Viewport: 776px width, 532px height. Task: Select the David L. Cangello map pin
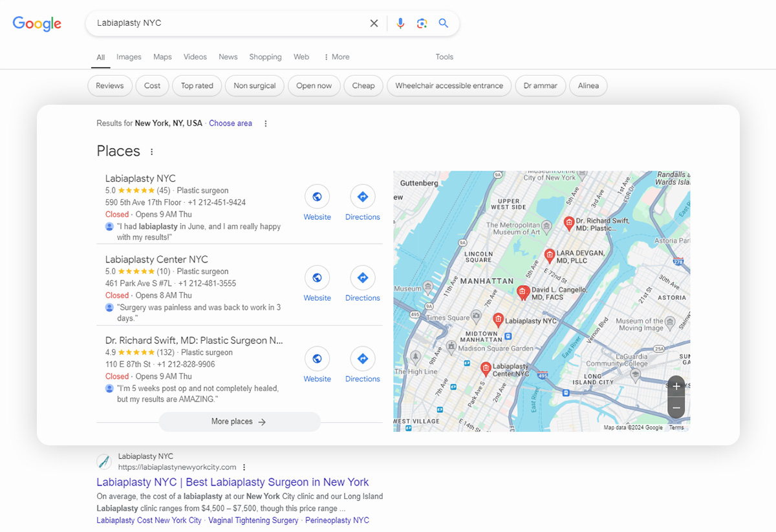click(x=523, y=293)
